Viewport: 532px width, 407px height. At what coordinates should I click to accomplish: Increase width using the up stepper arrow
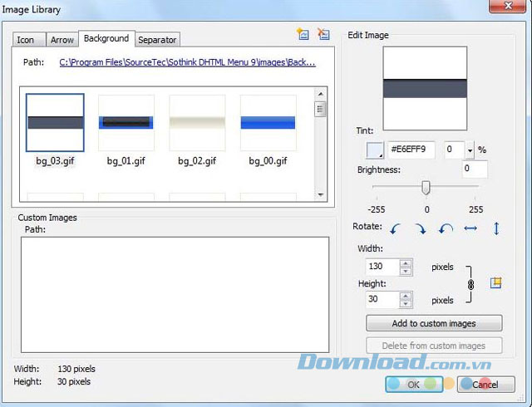point(406,263)
